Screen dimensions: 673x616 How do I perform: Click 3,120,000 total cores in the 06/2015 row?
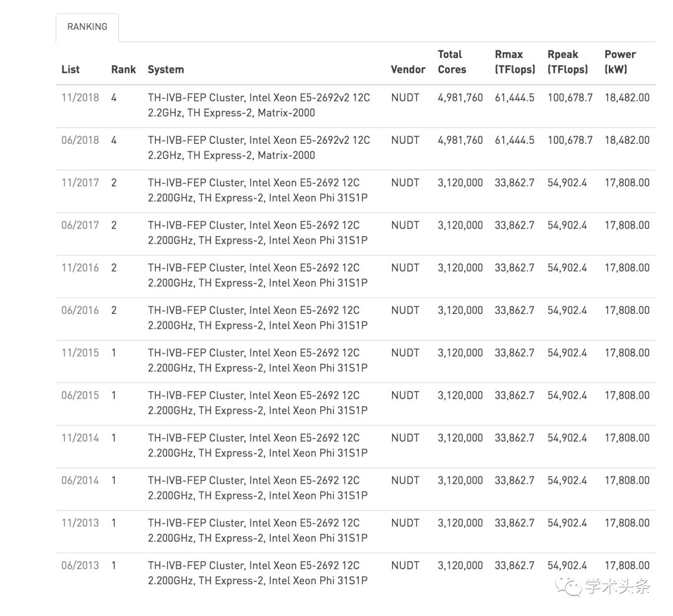[x=460, y=395]
